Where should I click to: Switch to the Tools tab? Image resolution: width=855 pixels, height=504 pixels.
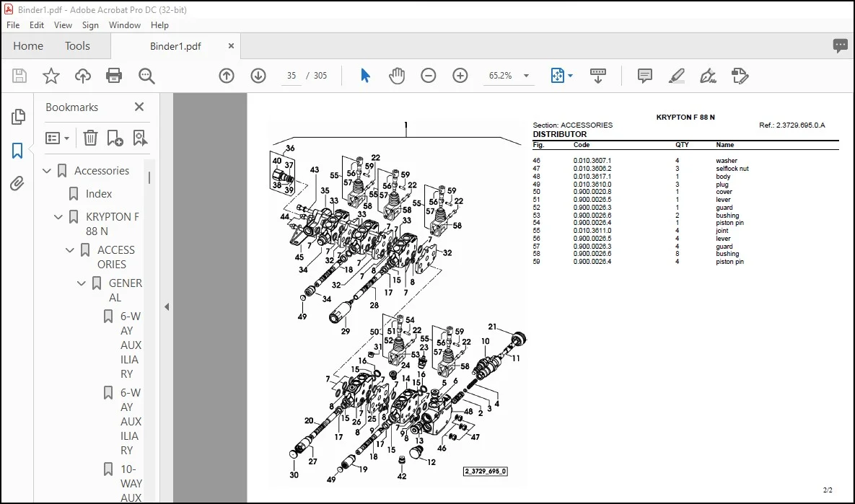(x=77, y=45)
